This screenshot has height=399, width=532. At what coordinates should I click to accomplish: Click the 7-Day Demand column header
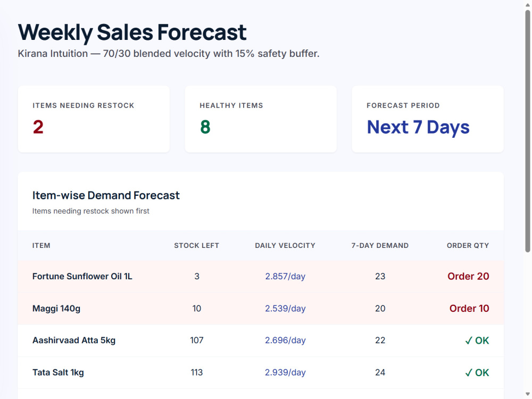tap(380, 246)
